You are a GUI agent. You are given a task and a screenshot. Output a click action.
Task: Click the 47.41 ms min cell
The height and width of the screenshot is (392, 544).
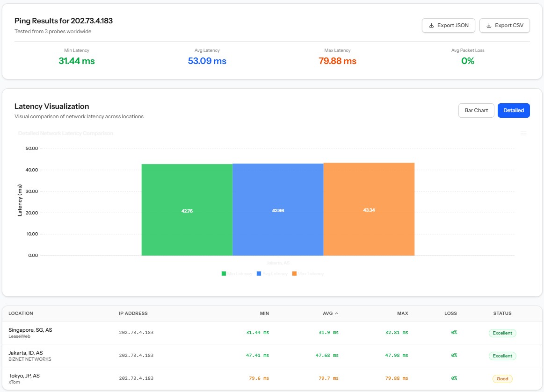click(x=257, y=356)
